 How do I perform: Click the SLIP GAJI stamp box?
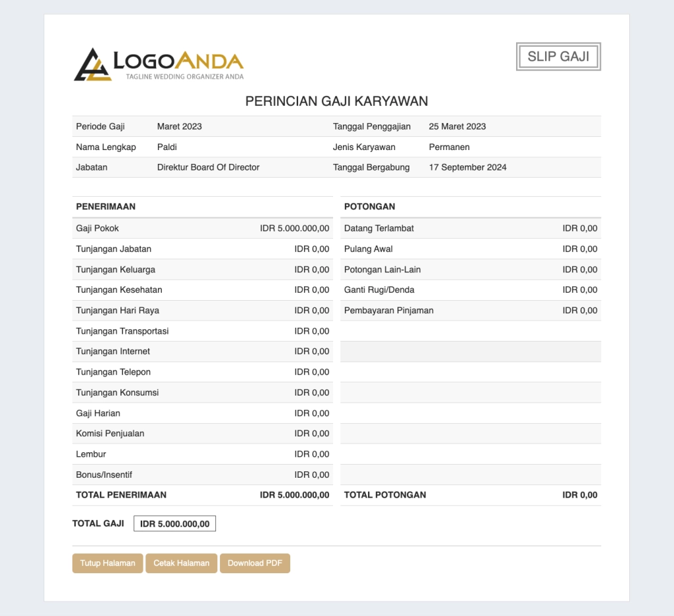[558, 57]
